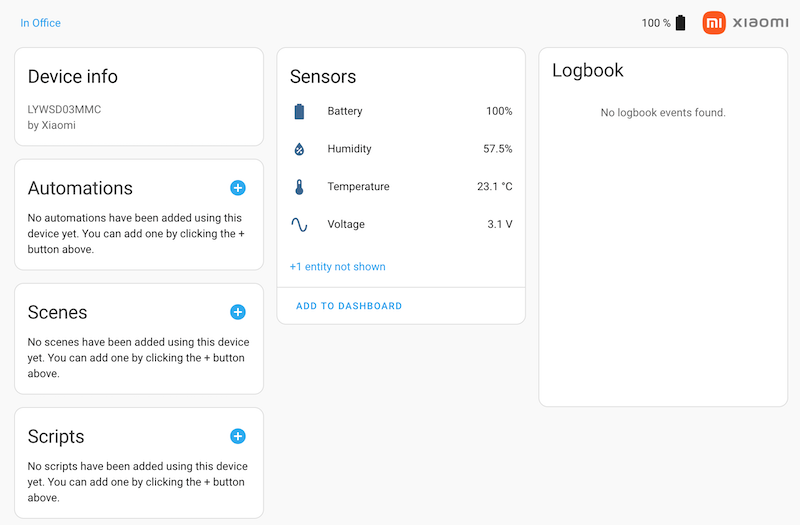This screenshot has width=800, height=525.
Task: Add a new automation with plus icon
Action: click(238, 188)
